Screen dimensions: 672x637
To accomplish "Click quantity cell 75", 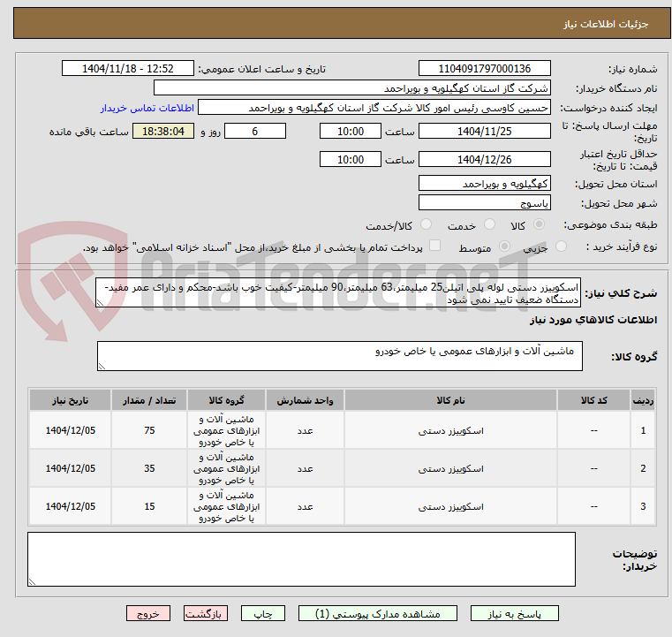I will 149,431.
